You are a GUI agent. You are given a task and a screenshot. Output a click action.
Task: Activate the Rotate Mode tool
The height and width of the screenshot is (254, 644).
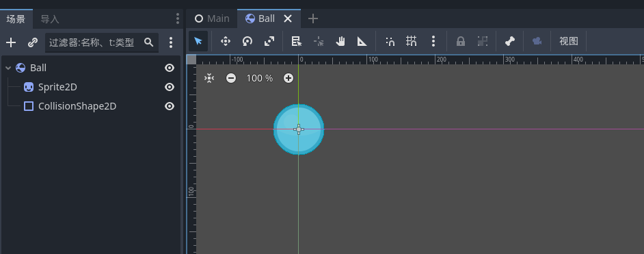point(247,41)
